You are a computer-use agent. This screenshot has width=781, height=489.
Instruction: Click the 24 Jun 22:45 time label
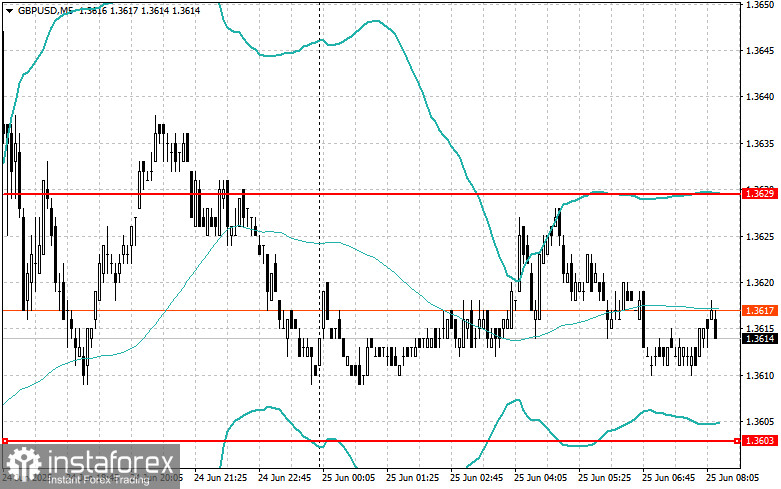(284, 478)
